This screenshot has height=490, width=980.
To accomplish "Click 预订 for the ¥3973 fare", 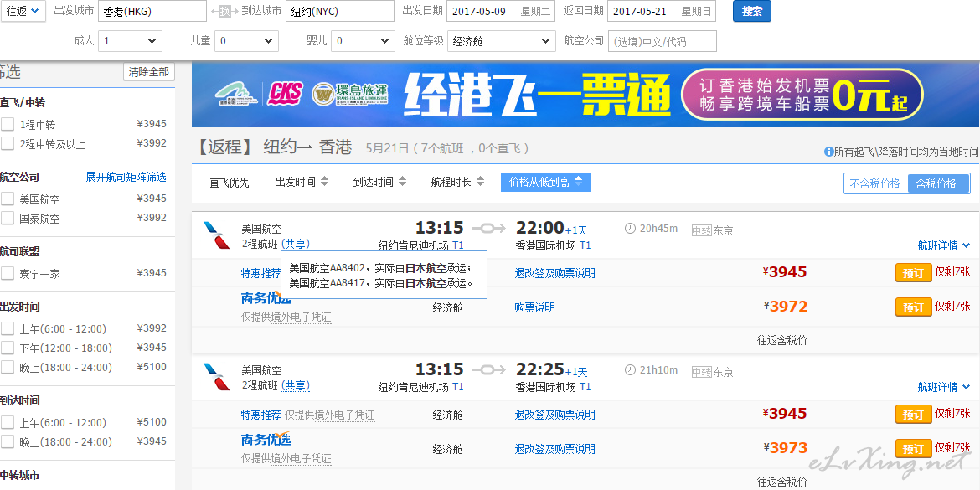I will [913, 449].
